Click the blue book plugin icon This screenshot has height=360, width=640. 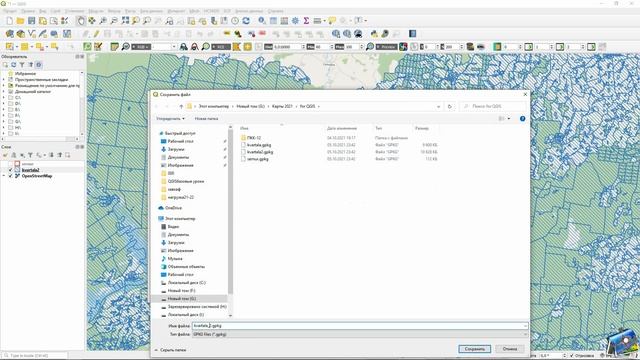pyautogui.click(x=412, y=34)
